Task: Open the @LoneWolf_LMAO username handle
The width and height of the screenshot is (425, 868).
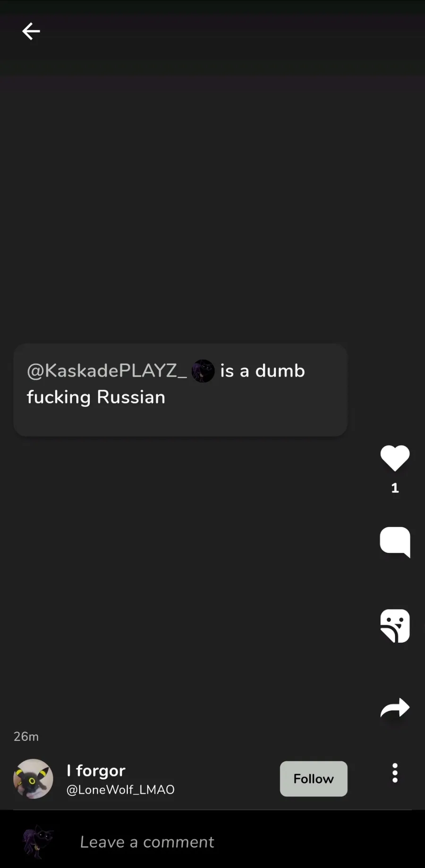Action: [120, 790]
